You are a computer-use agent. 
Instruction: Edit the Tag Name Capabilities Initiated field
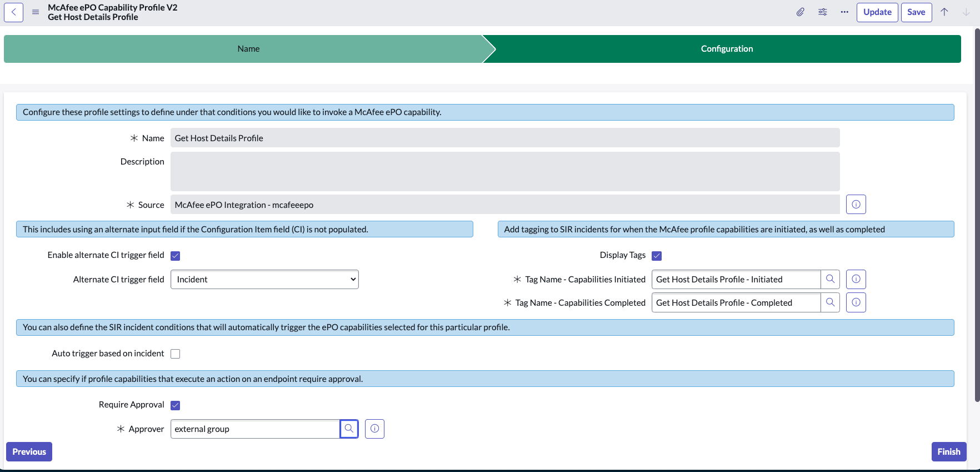click(x=736, y=279)
